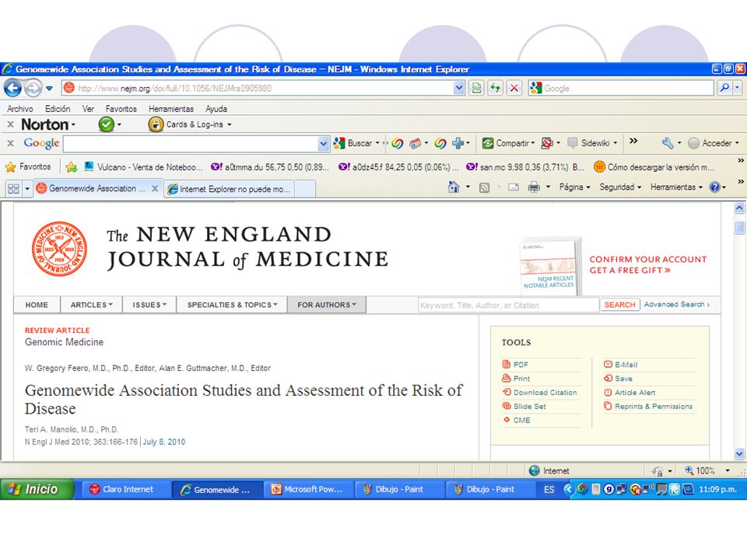Click the Article Alert icon in Tools
This screenshot has height=560, width=747.
[x=608, y=392]
